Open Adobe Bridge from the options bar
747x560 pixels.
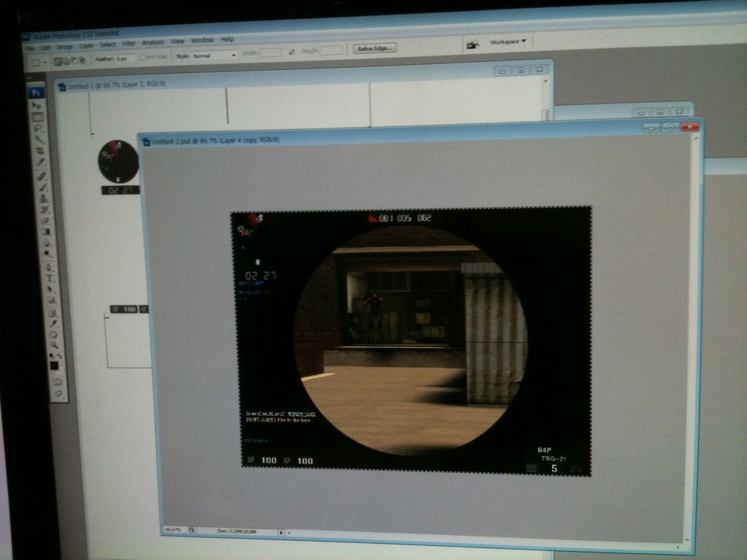tap(473, 44)
